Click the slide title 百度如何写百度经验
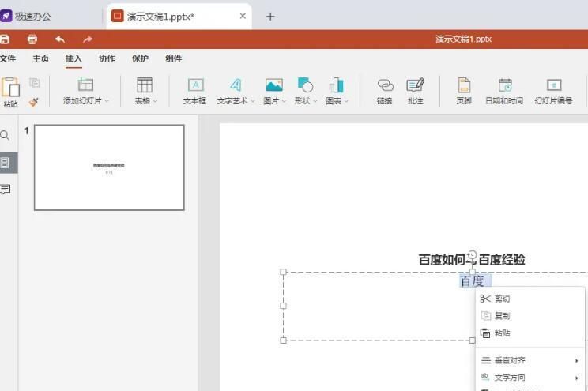 [x=472, y=260]
